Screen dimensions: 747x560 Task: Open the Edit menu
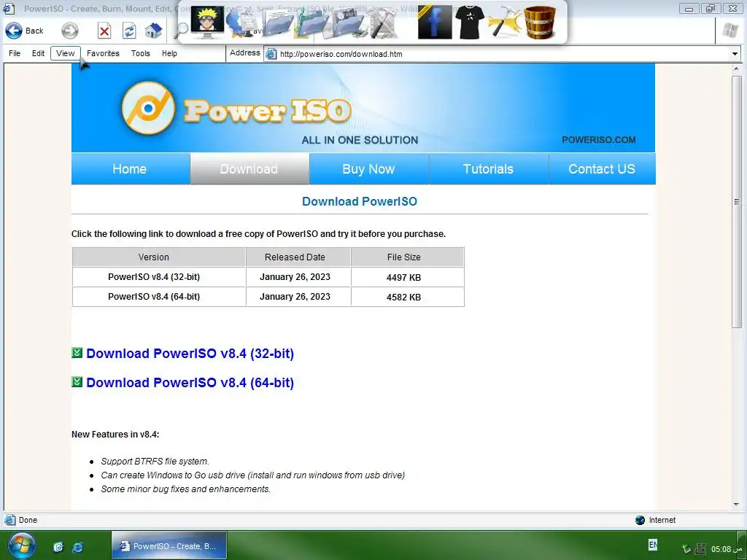(x=38, y=53)
